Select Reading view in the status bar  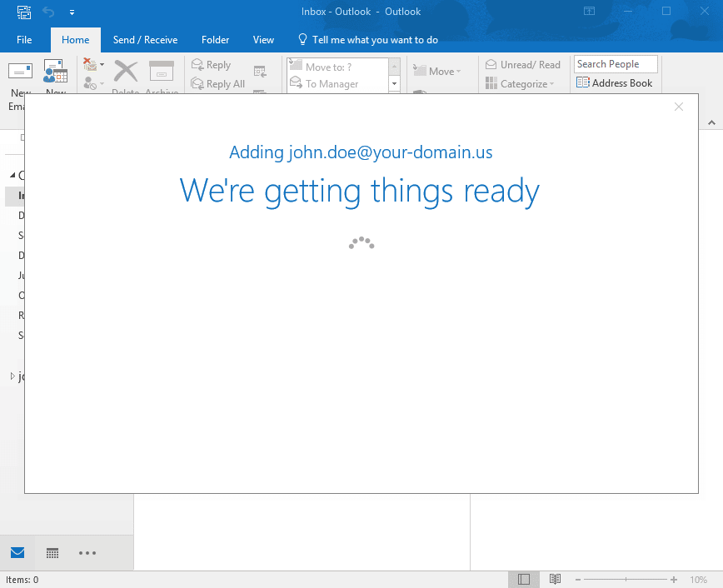(555, 579)
